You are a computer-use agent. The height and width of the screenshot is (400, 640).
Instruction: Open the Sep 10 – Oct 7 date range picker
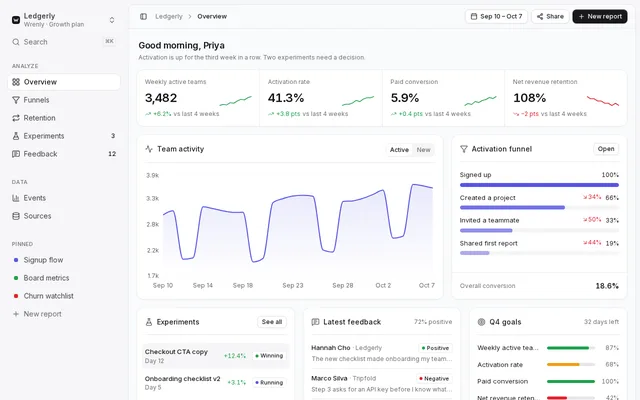pyautogui.click(x=496, y=16)
